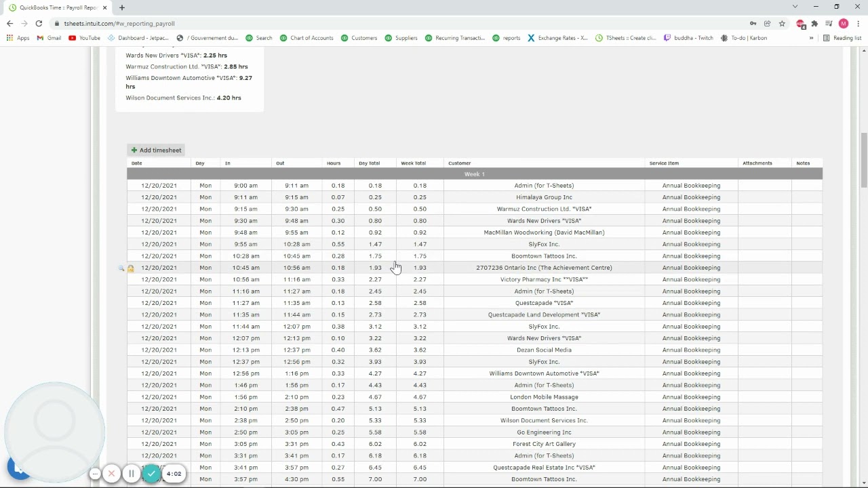
Task: Click the 9:00 am In time cell
Action: (245, 186)
